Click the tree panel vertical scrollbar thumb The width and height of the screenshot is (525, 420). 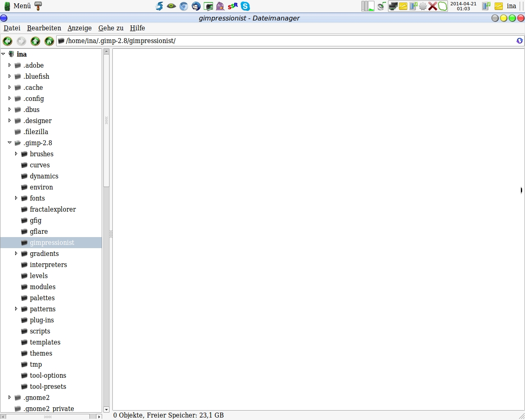(x=106, y=121)
